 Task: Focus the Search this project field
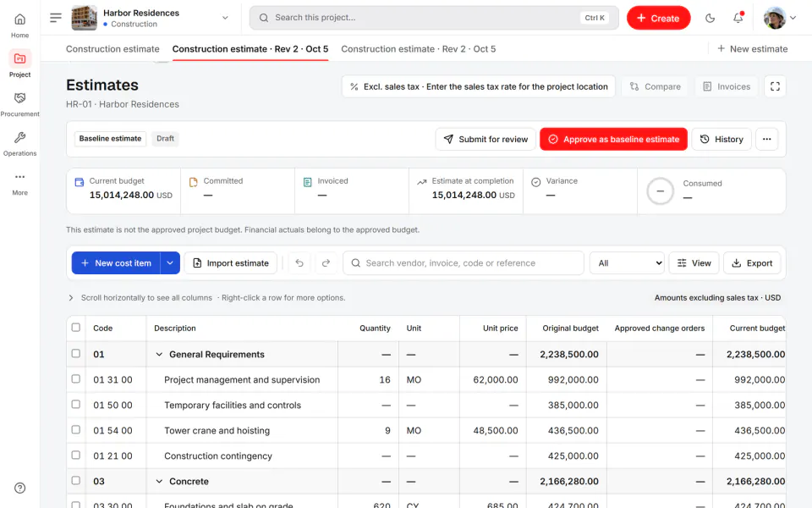point(434,18)
